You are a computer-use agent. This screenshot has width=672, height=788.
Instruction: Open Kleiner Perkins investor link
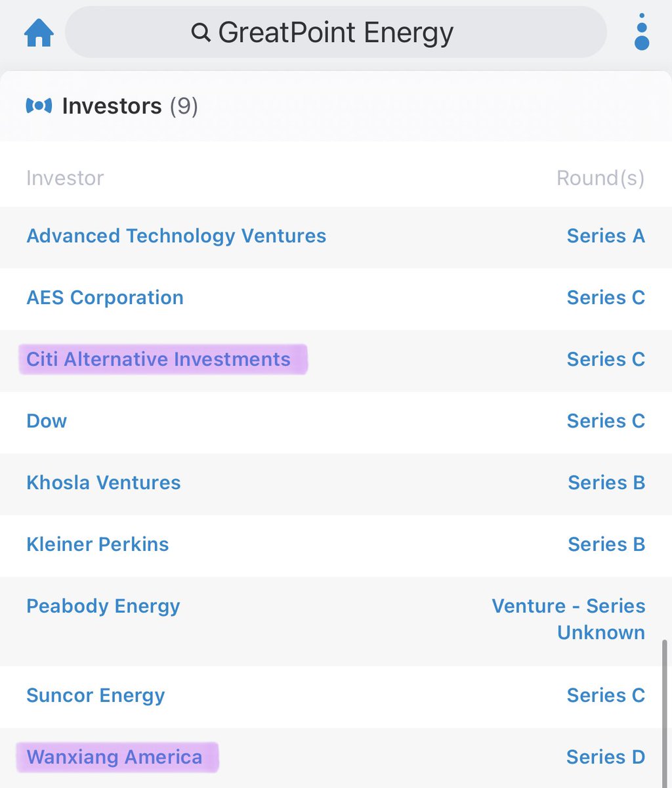pos(98,544)
